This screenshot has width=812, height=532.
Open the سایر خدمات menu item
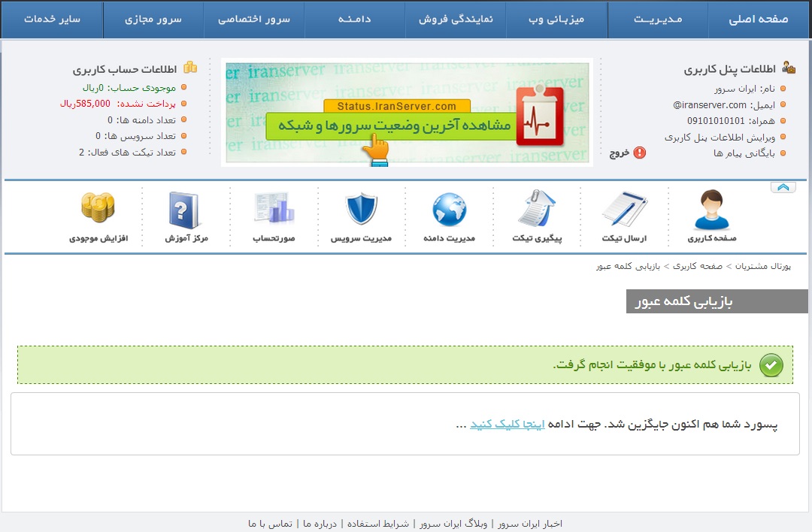(x=52, y=19)
